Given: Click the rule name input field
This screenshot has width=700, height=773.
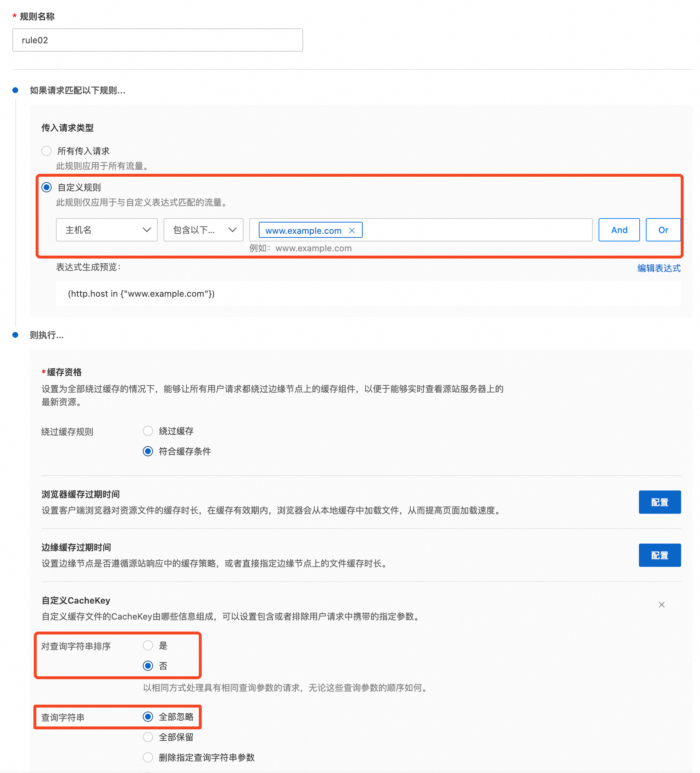Looking at the screenshot, I should coord(157,40).
